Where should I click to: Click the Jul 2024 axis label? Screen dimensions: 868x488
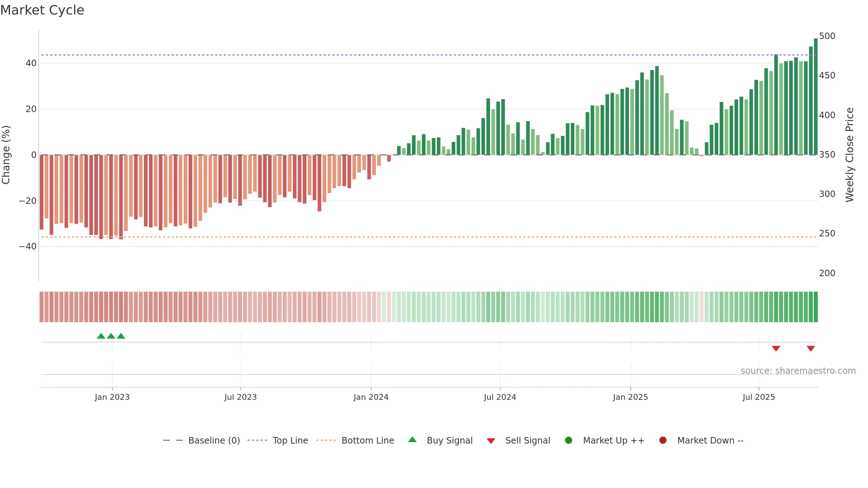500,397
